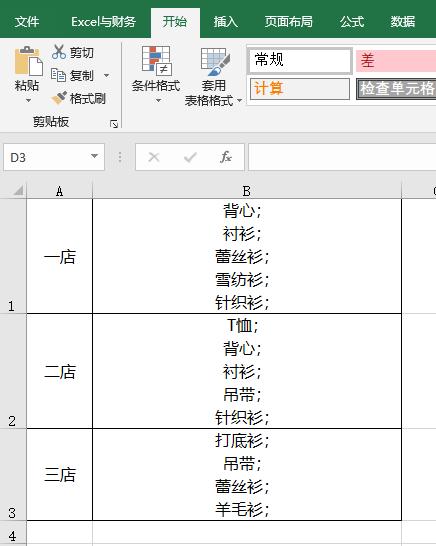Click the Confirm entry checkmark icon
The image size is (436, 546).
pos(190,157)
